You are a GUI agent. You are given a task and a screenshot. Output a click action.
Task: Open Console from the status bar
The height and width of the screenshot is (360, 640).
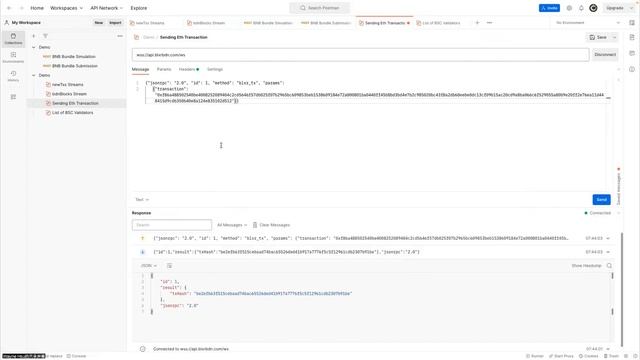pos(76,356)
